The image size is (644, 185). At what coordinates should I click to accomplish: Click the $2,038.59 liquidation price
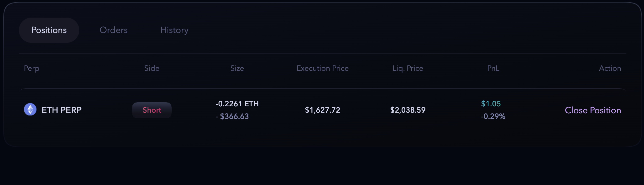(408, 110)
